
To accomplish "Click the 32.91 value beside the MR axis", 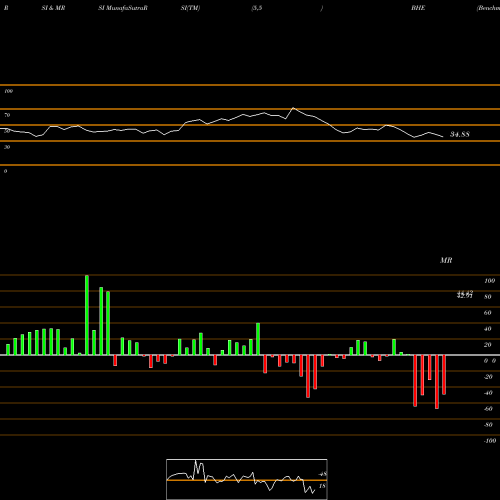I will 465,296.
